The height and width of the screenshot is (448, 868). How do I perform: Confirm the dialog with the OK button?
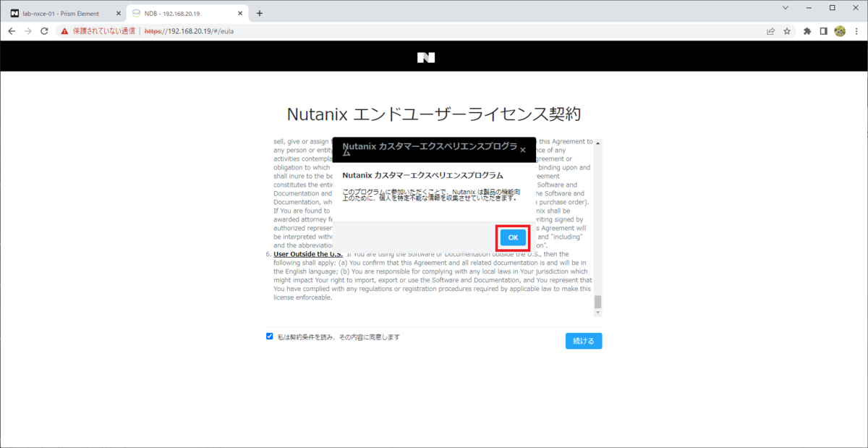coord(513,237)
